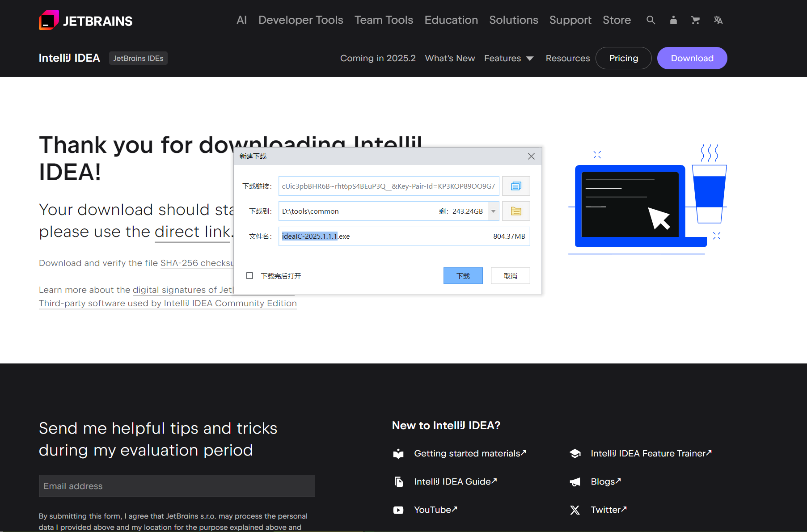Screen dimensions: 807x532
Task: Open the Solutions menu
Action: (514, 20)
